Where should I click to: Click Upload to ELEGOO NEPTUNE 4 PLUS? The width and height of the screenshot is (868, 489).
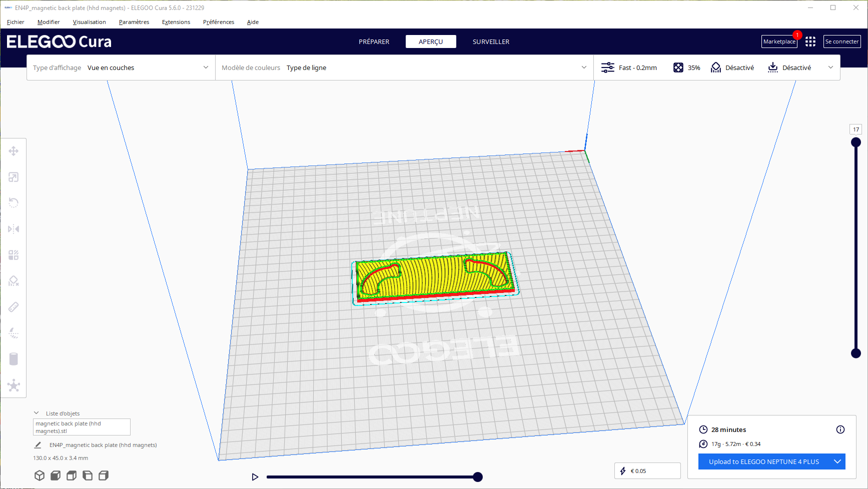tap(764, 461)
